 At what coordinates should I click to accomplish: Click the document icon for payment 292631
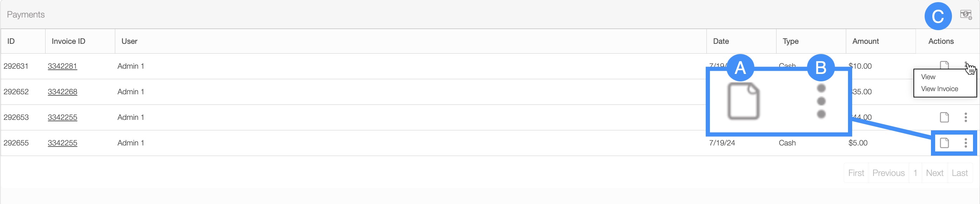click(x=944, y=65)
